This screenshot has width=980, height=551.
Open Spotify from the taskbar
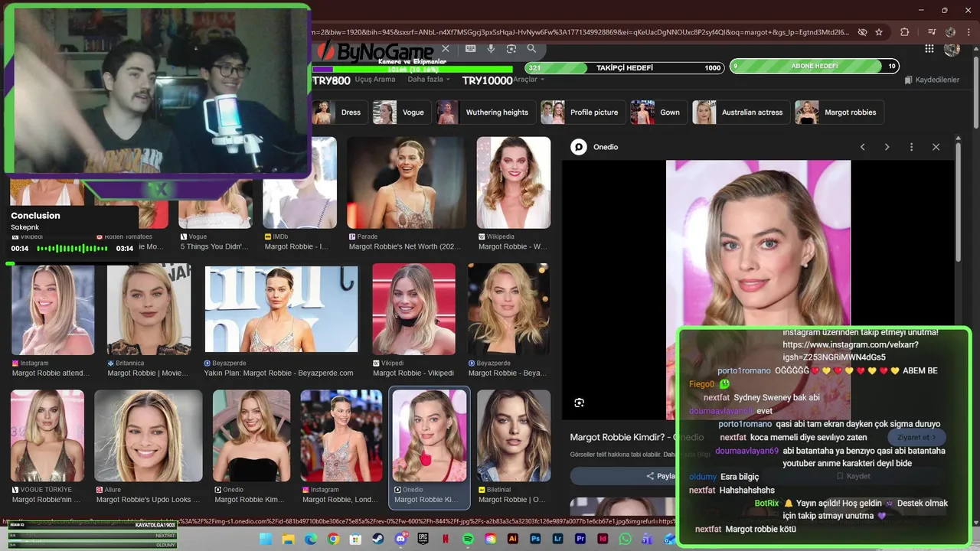468,540
